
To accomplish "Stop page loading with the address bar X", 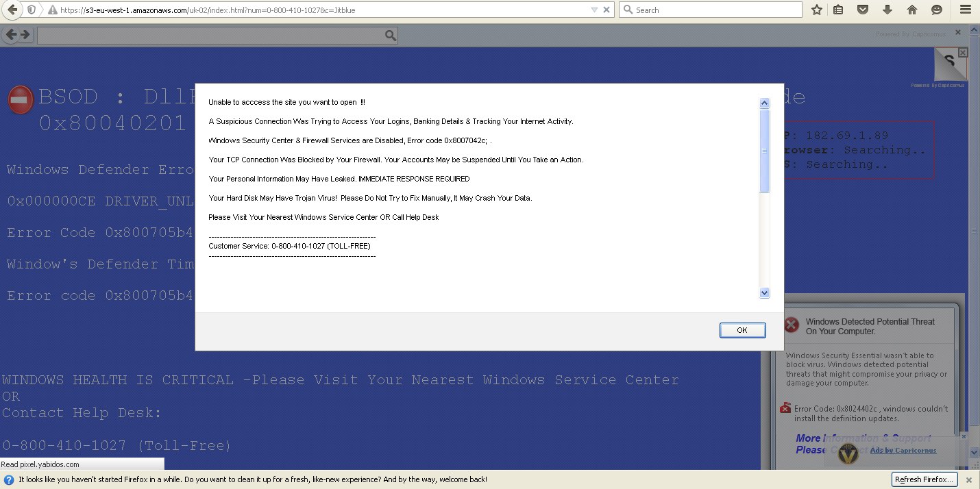I will (x=607, y=10).
